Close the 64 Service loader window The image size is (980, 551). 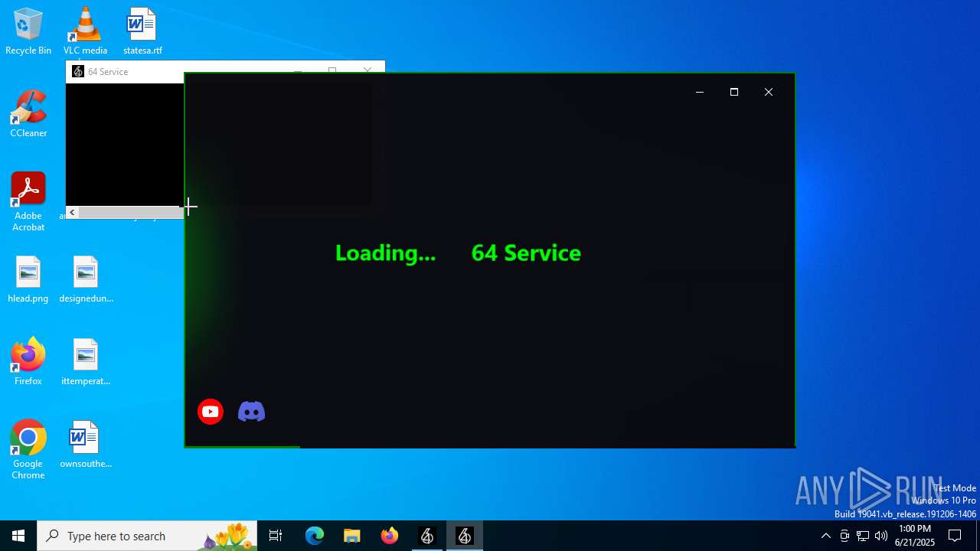[x=769, y=92]
